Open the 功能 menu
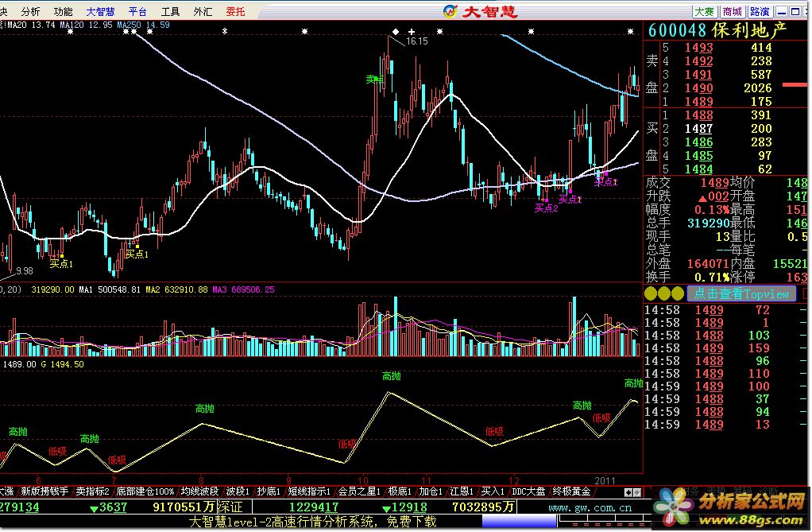 pos(64,11)
